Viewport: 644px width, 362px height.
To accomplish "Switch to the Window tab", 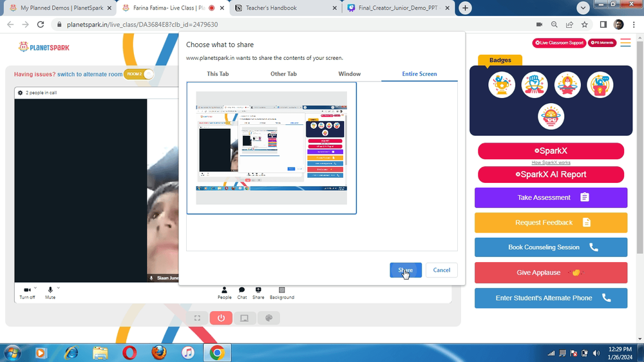I will pos(350,74).
